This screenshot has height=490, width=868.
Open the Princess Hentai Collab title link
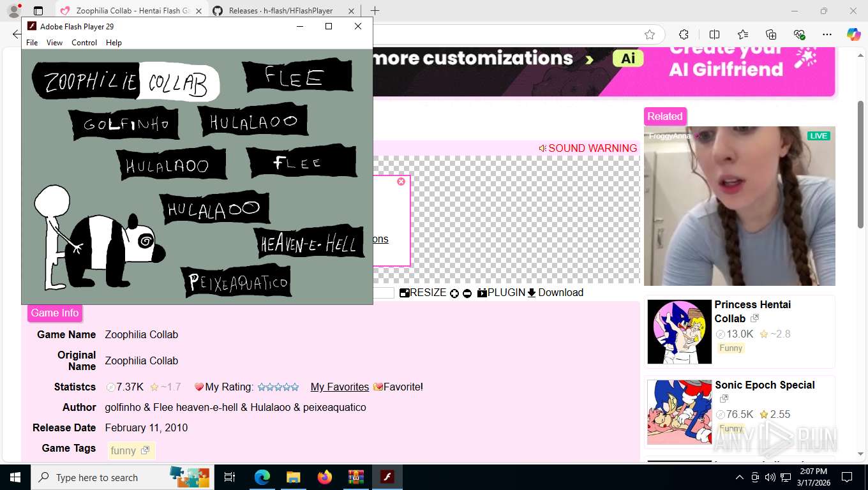(752, 311)
